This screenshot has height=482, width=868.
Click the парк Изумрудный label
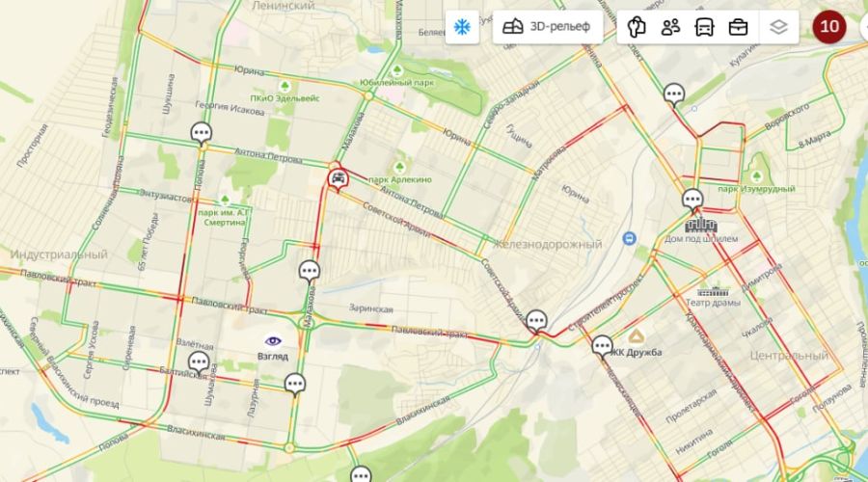pos(756,189)
